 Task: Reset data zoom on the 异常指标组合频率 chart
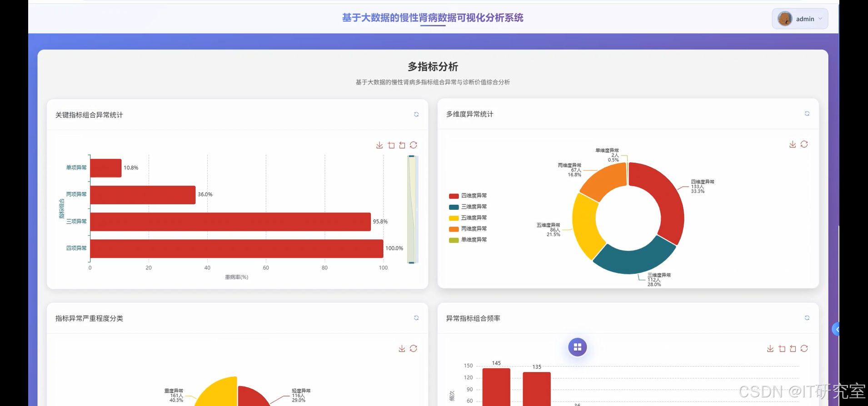[x=793, y=348]
